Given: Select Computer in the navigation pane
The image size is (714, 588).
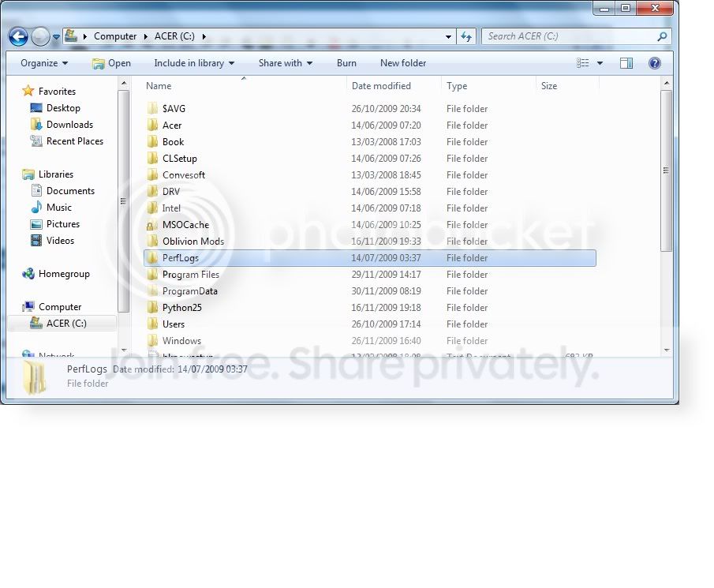Looking at the screenshot, I should [x=60, y=307].
